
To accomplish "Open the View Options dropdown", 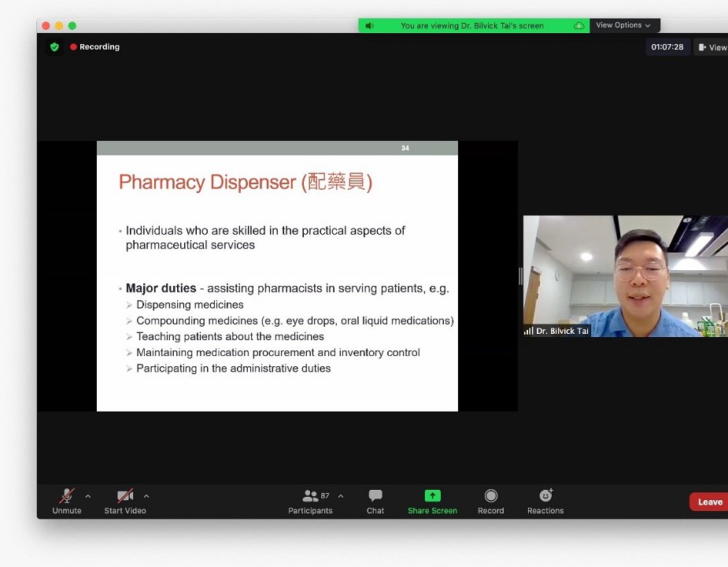I will point(624,25).
